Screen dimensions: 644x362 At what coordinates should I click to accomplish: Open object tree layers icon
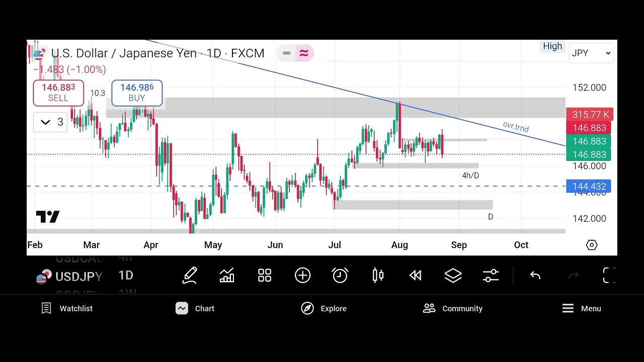(x=453, y=276)
